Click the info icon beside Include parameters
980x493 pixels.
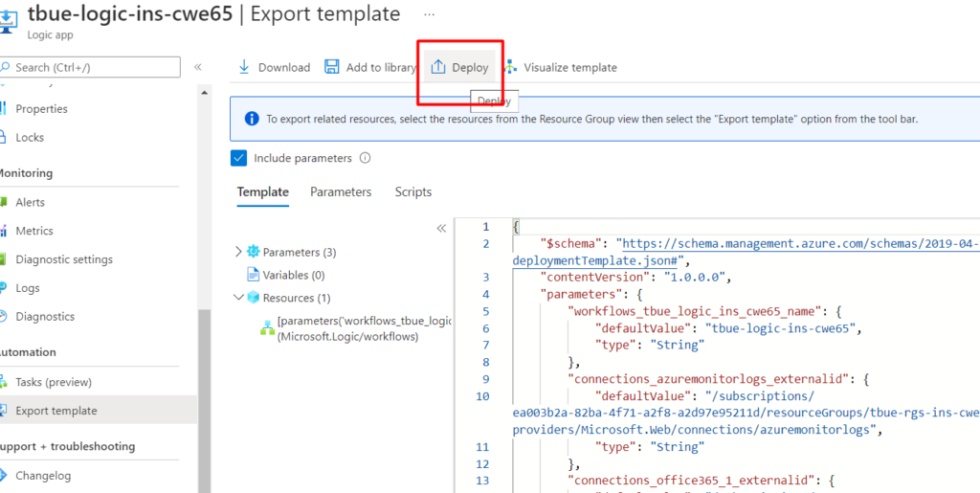click(x=366, y=158)
